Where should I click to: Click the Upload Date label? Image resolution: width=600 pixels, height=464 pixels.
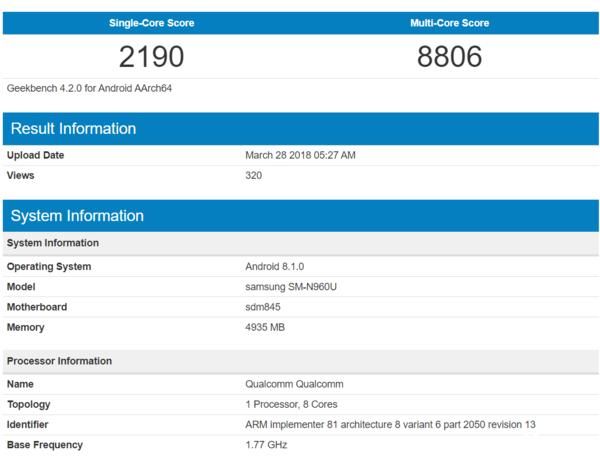35,155
